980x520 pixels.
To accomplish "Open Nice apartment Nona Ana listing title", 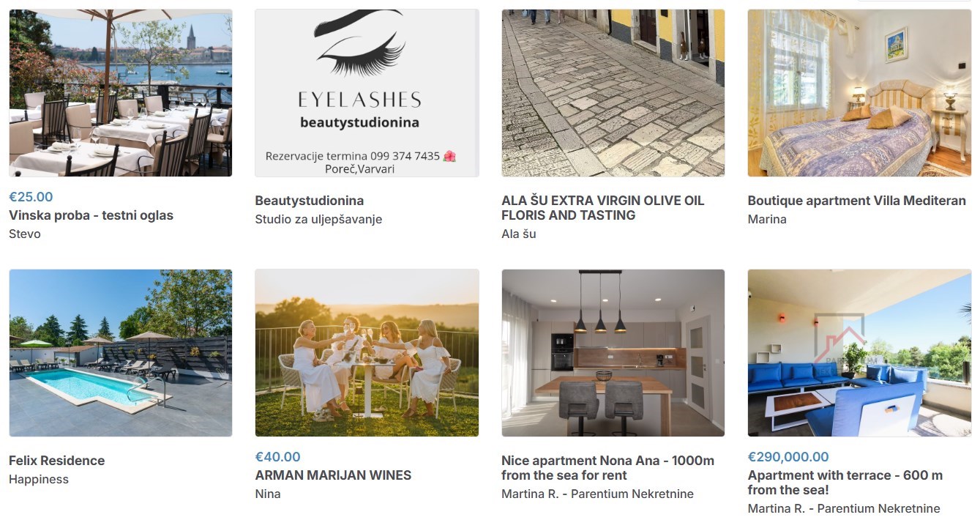I will (x=607, y=468).
